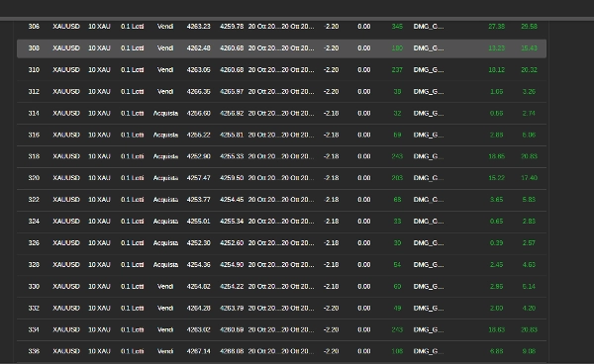Viewport: 594px width, 364px height.
Task: Click swap 0.00 in row 320
Action: (x=364, y=178)
